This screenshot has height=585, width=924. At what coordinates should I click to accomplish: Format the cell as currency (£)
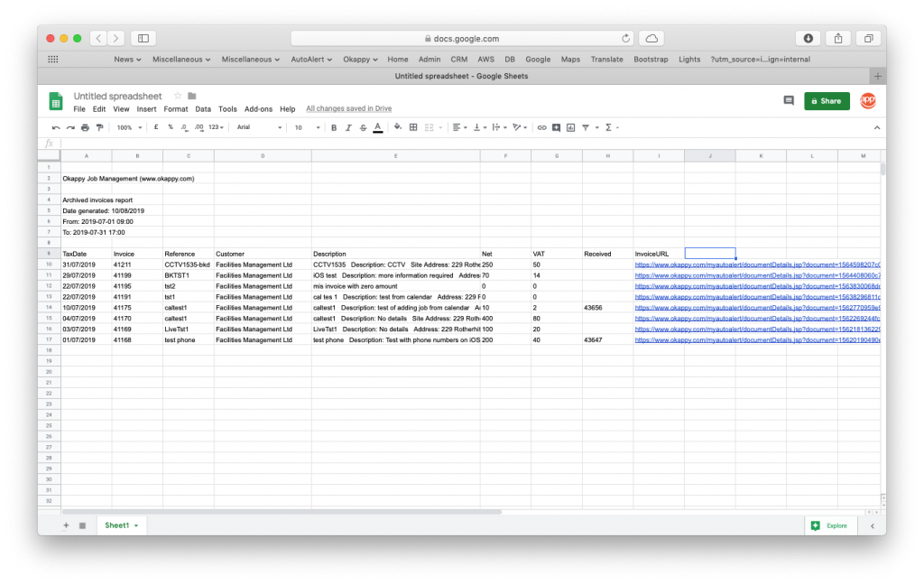click(156, 127)
